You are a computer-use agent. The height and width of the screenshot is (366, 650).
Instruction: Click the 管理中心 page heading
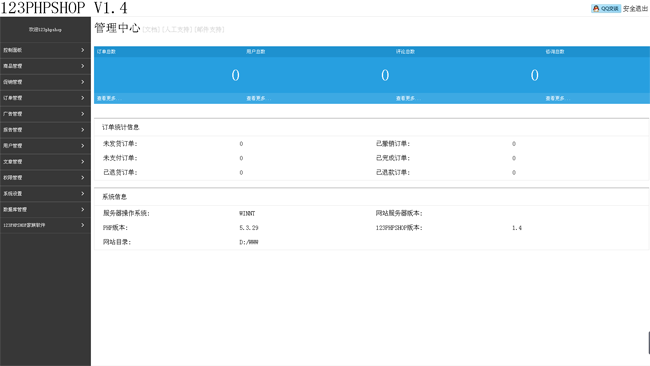[117, 28]
